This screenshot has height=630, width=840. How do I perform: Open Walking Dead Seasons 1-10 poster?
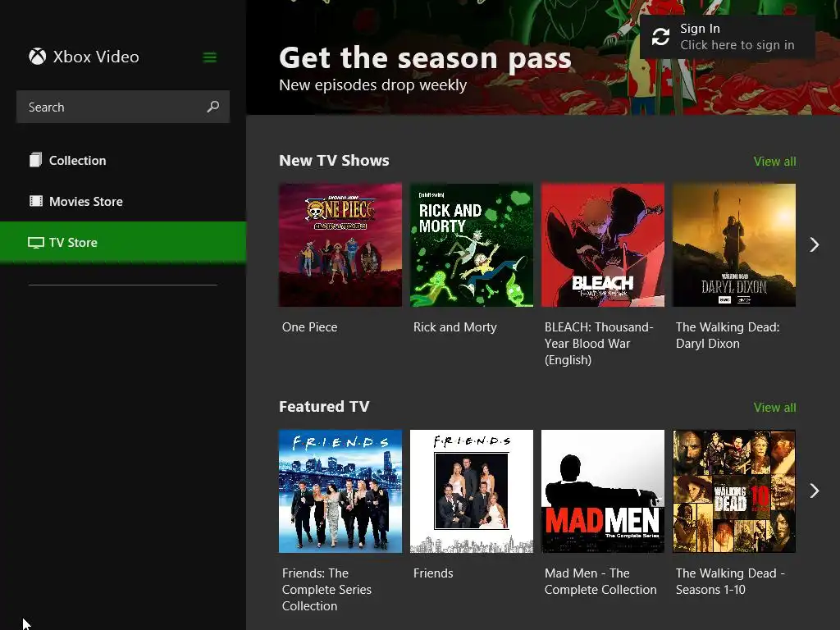coord(734,491)
